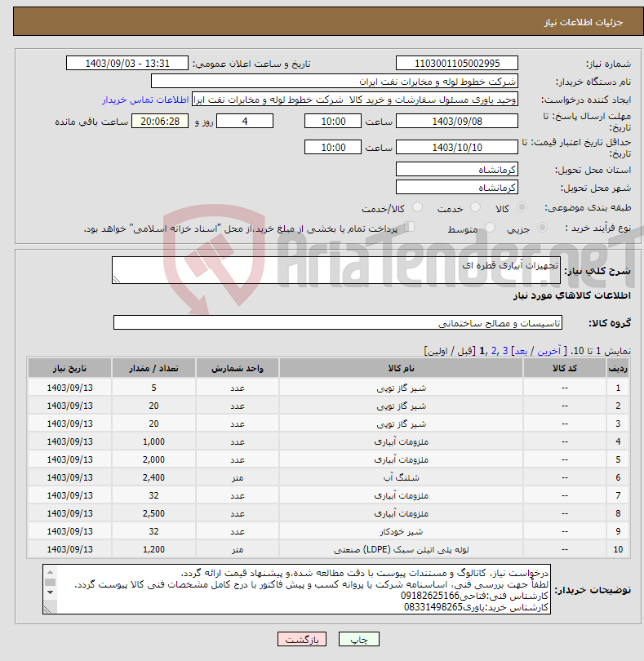Click the لوله پلی اتیلن سبک (LDPE) item
This screenshot has width=644, height=661.
(x=401, y=549)
